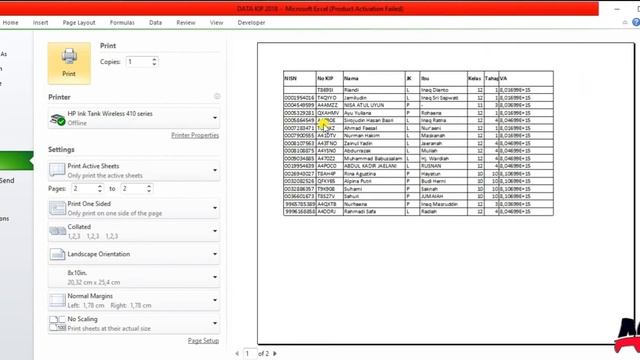Click the current page number field
The width and height of the screenshot is (640, 360).
click(x=249, y=353)
